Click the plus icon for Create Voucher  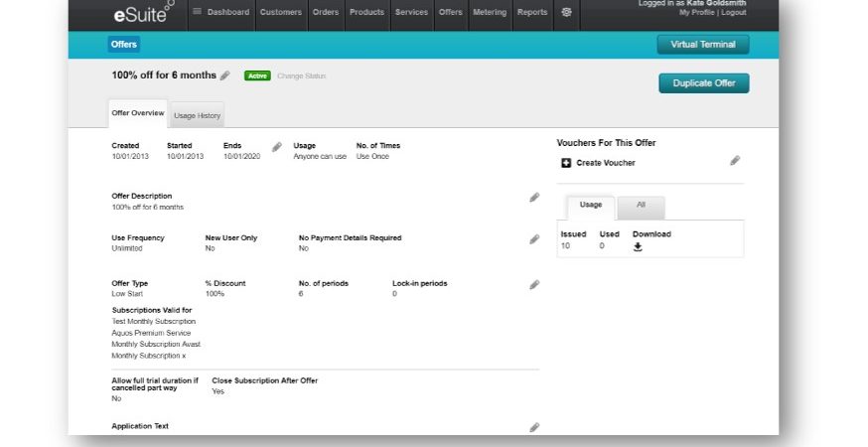pyautogui.click(x=566, y=163)
